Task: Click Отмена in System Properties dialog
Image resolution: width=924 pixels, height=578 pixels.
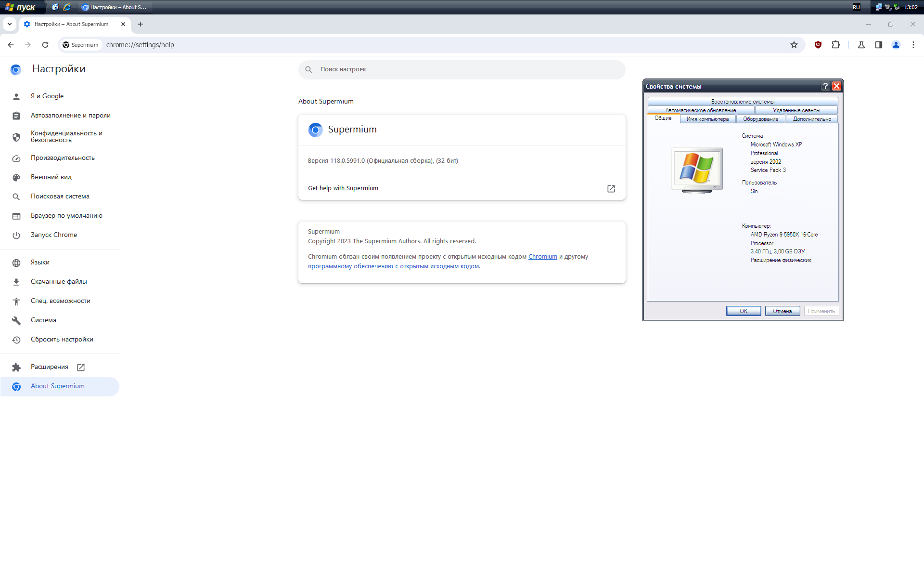Action: pyautogui.click(x=783, y=311)
